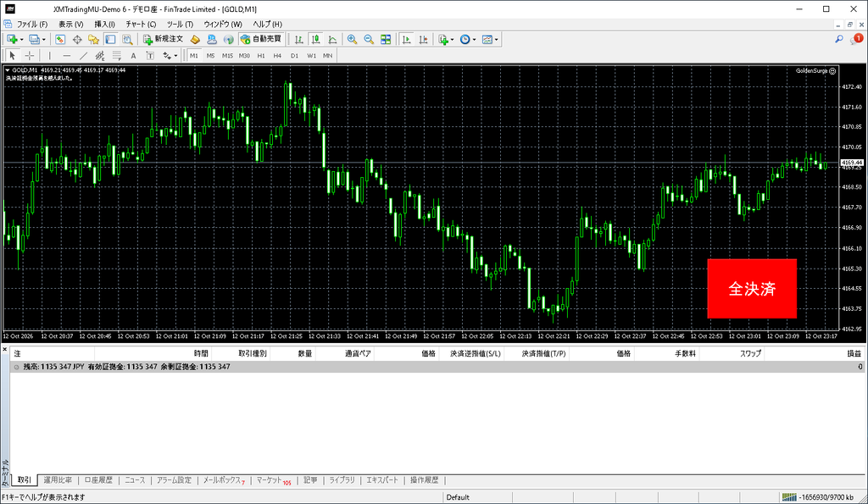The image size is (868, 504).
Task: Pick the diagonal trendline drawing tool
Action: (x=83, y=55)
